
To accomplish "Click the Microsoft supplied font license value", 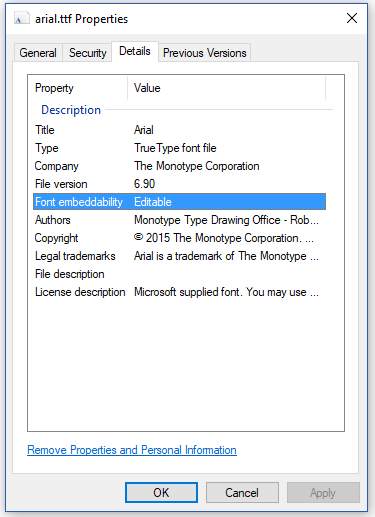I will click(226, 292).
